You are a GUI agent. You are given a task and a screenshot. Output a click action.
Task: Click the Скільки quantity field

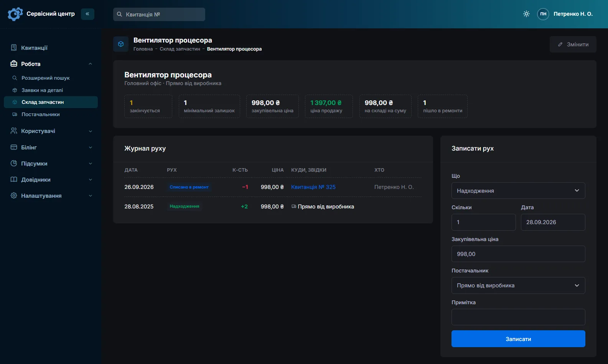(484, 222)
